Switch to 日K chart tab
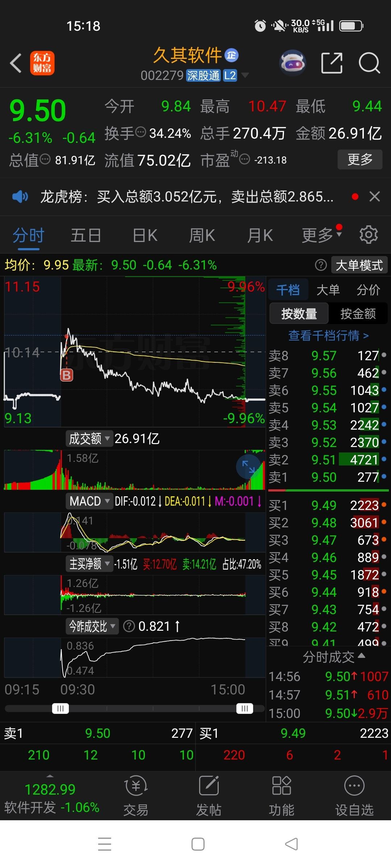 coord(145,235)
